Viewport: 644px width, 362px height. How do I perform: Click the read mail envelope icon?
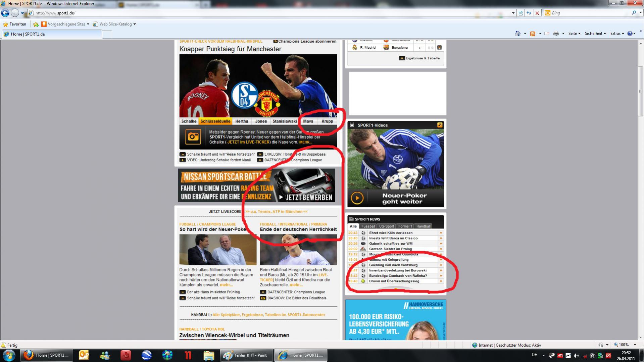pos(547,34)
